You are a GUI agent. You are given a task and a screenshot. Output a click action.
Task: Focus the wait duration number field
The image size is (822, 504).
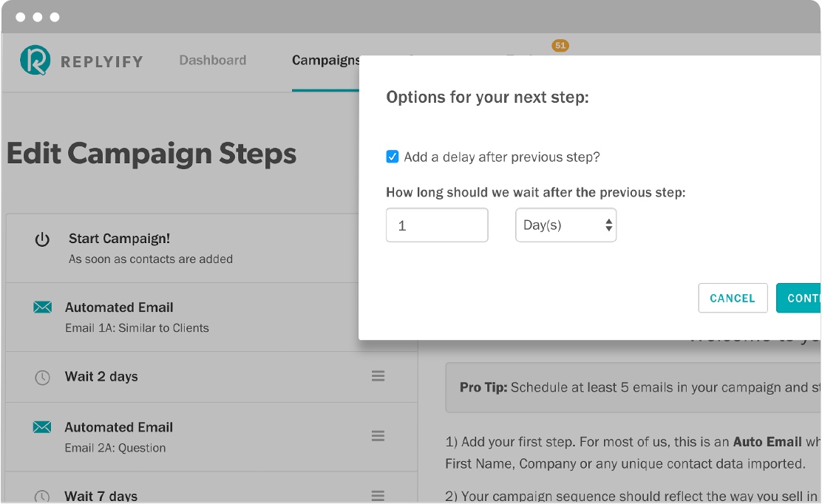[437, 225]
